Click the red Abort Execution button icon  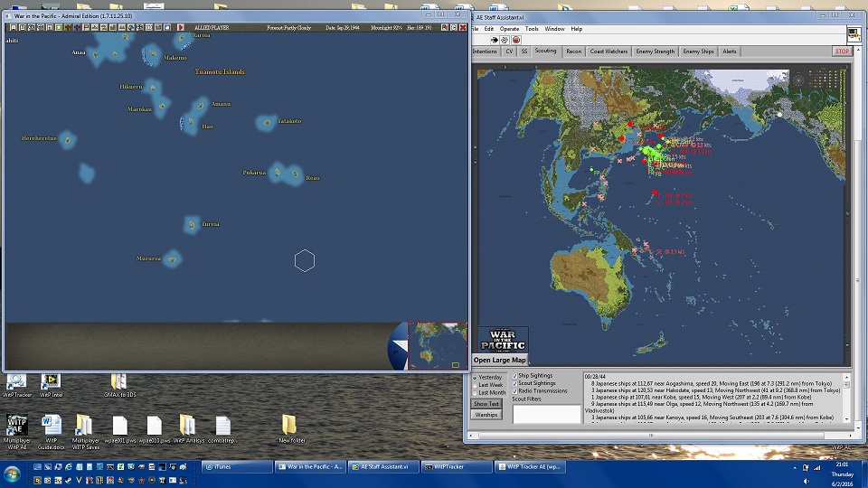pos(516,40)
